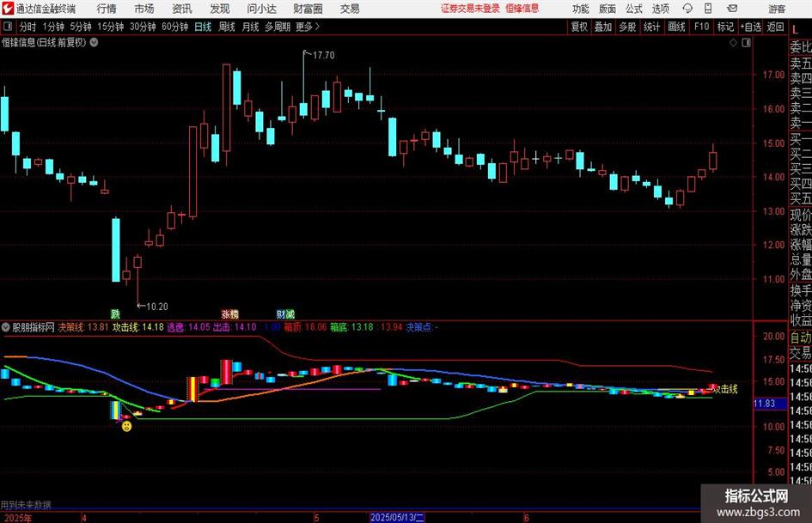Screen dimensions: 812x523
Task: Open the 公式 menu
Action: pos(634,9)
